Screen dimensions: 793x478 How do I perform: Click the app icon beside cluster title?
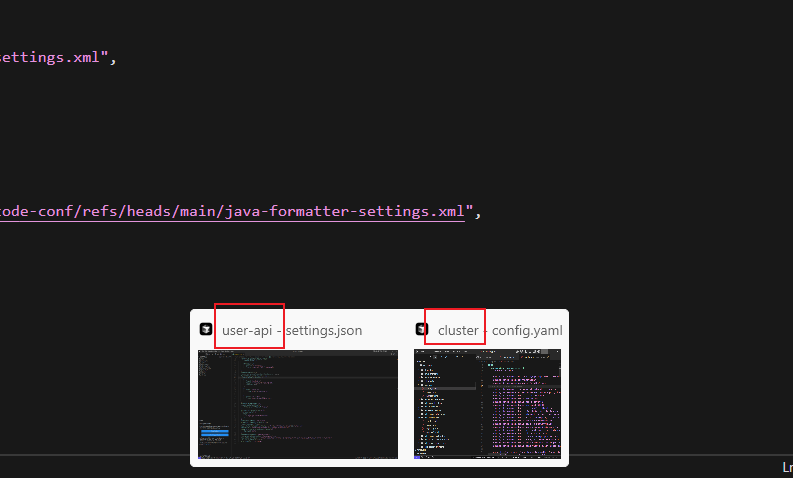[422, 329]
